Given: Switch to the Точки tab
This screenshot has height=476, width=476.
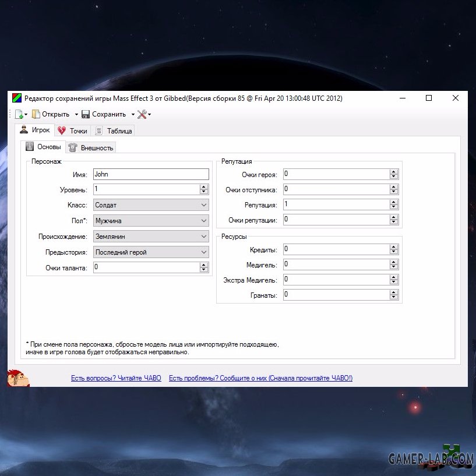Looking at the screenshot, I should (x=73, y=131).
